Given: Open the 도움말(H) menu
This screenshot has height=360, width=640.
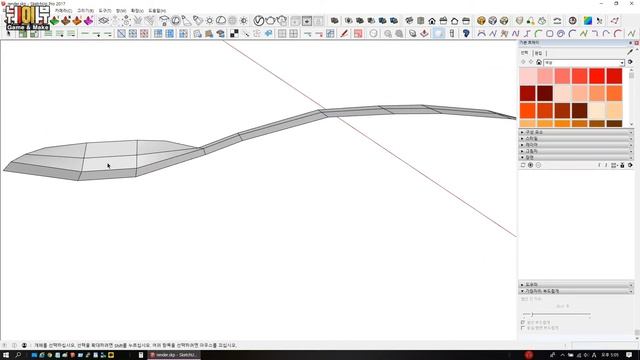Looking at the screenshot, I should point(157,10).
